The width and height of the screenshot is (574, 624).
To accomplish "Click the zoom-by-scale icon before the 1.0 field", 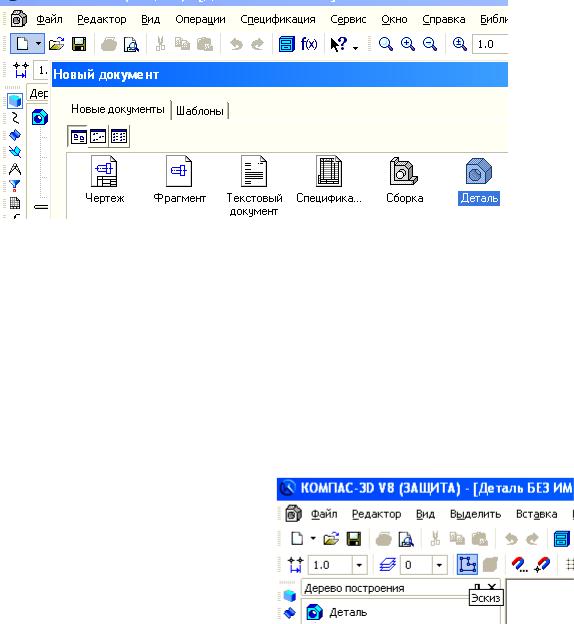I will pyautogui.click(x=460, y=44).
